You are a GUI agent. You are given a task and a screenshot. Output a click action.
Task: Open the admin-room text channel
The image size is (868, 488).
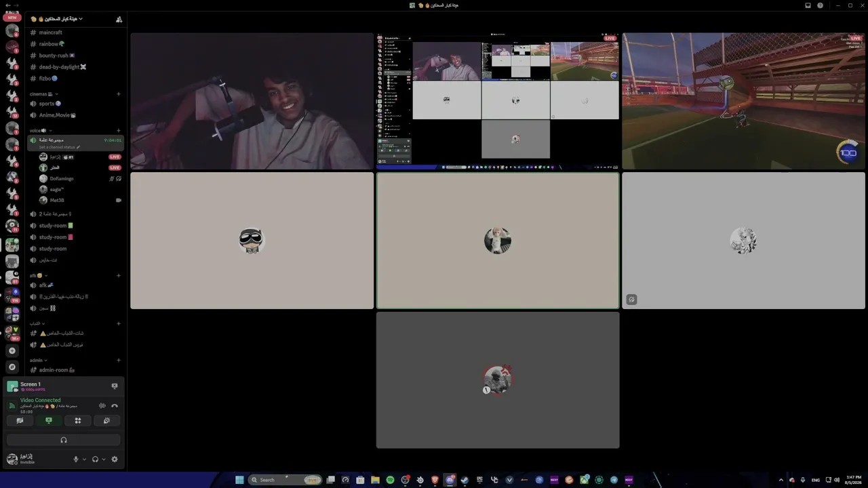pos(75,370)
